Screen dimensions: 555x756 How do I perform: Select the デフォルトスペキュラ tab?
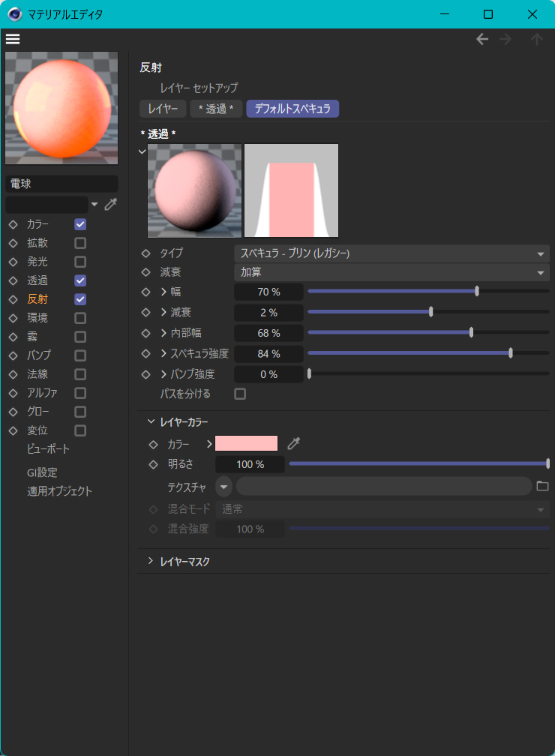[x=292, y=109]
